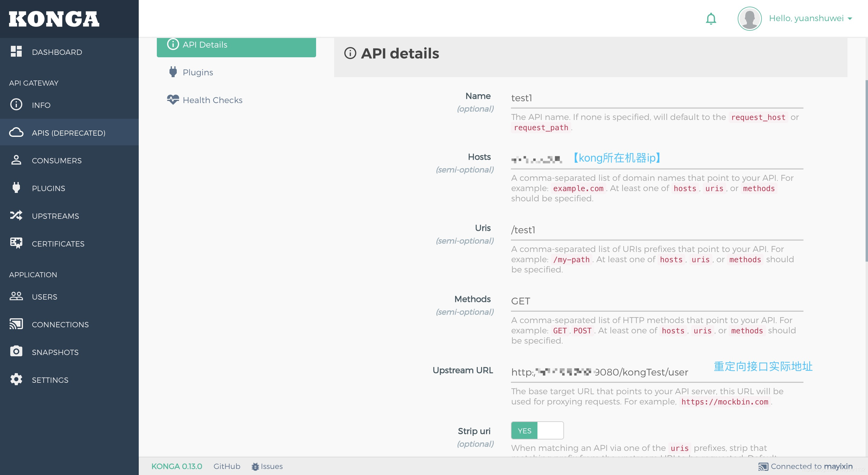Viewport: 868px width, 475px height.
Task: Open Dashboard via its grid icon
Action: tap(16, 52)
